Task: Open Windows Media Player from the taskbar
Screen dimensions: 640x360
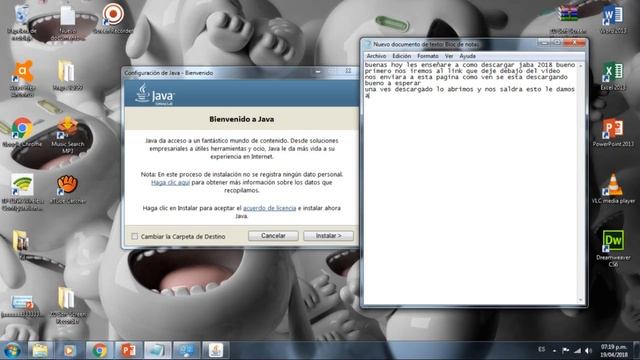Action: [x=69, y=350]
